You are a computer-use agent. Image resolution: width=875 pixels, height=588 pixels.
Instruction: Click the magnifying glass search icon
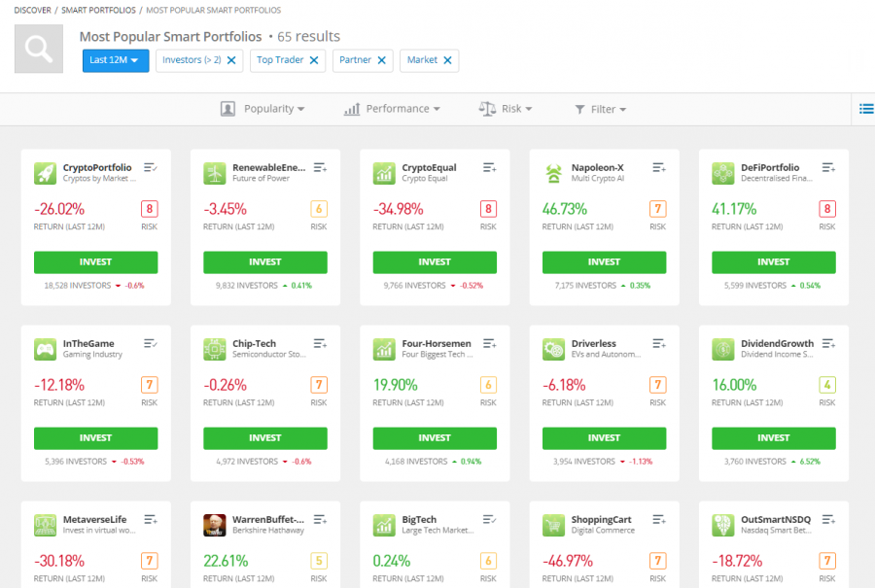pyautogui.click(x=39, y=49)
